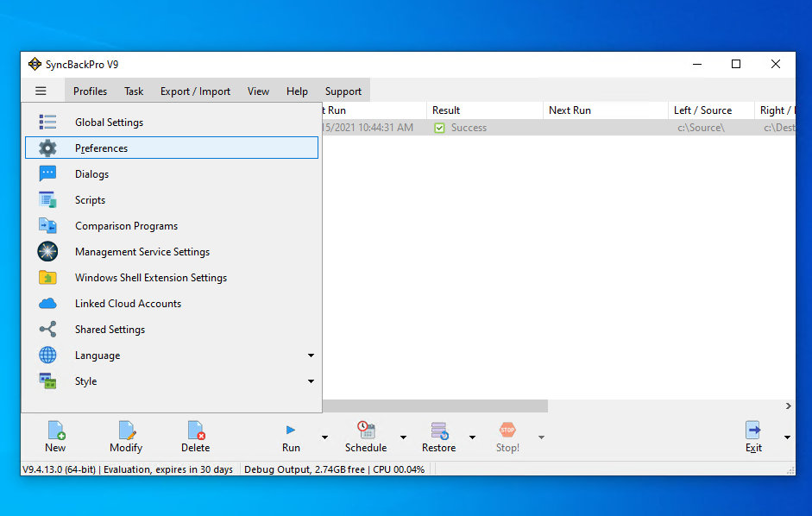Expand the Stop! dropdown arrow
The width and height of the screenshot is (812, 516).
tap(541, 437)
